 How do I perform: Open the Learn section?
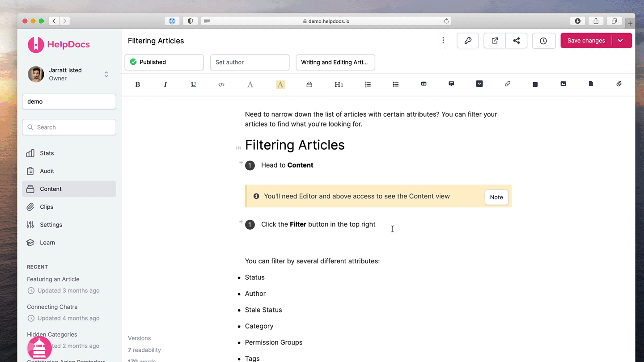(69, 243)
